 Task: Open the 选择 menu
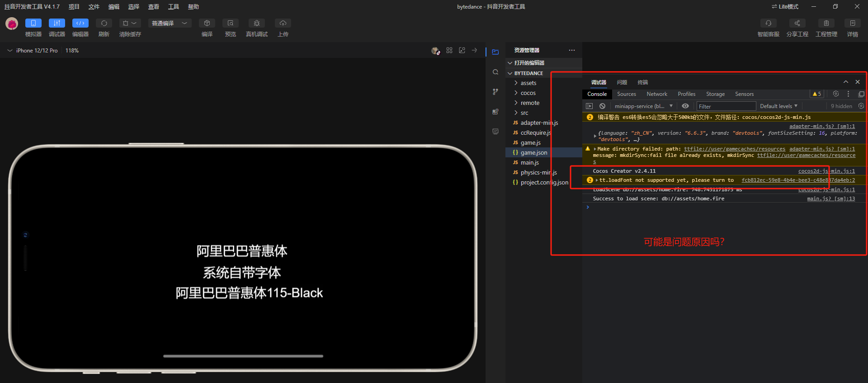click(x=134, y=7)
